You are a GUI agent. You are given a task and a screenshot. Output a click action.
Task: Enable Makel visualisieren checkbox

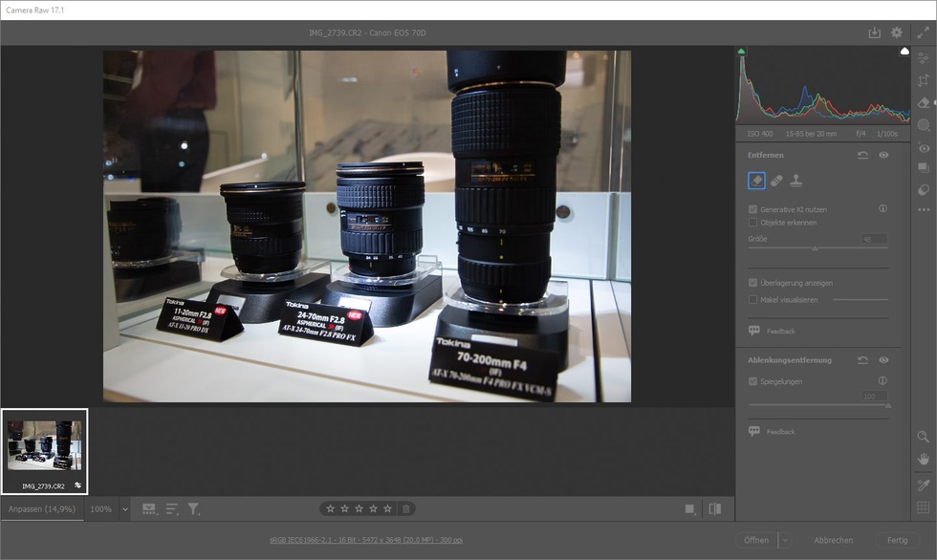click(x=753, y=299)
